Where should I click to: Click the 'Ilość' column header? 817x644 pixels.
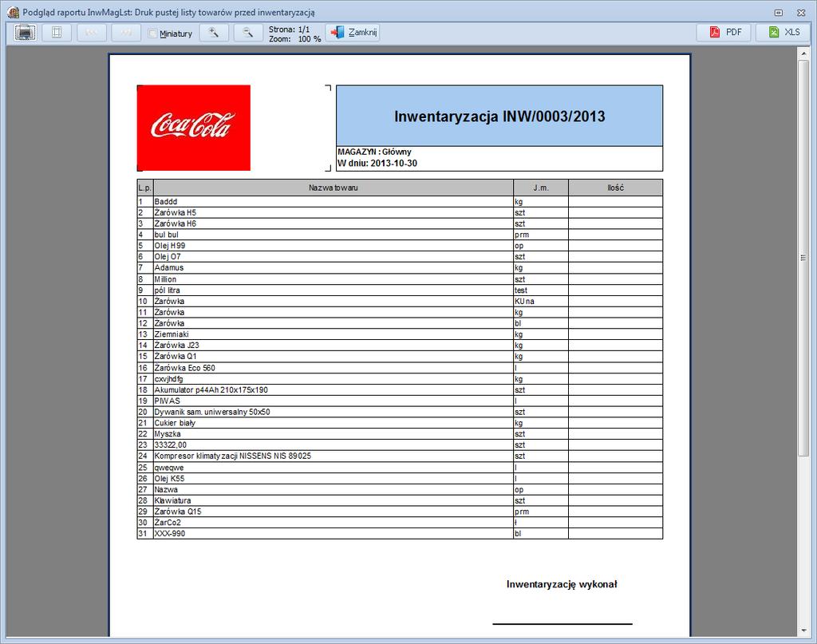click(x=616, y=188)
